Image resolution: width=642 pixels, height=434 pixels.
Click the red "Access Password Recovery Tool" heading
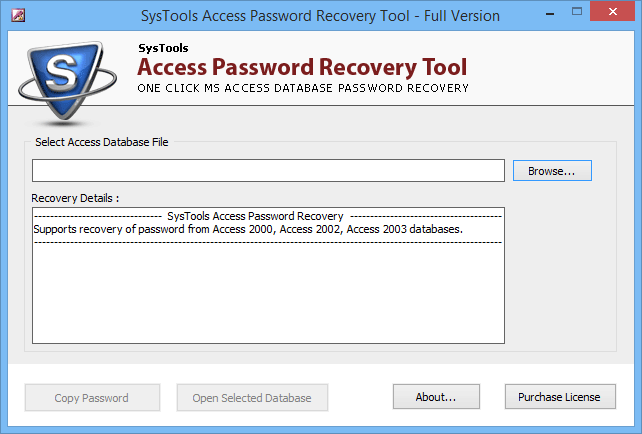coord(302,67)
